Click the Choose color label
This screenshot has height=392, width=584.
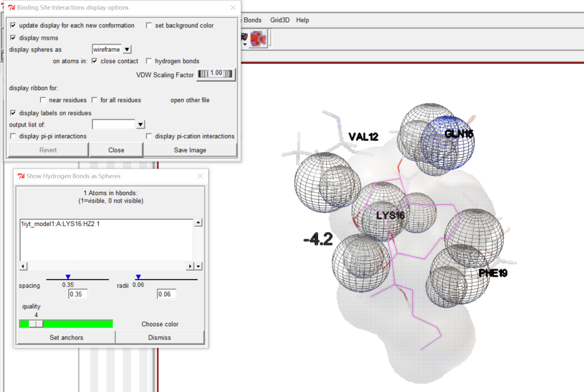click(x=160, y=324)
